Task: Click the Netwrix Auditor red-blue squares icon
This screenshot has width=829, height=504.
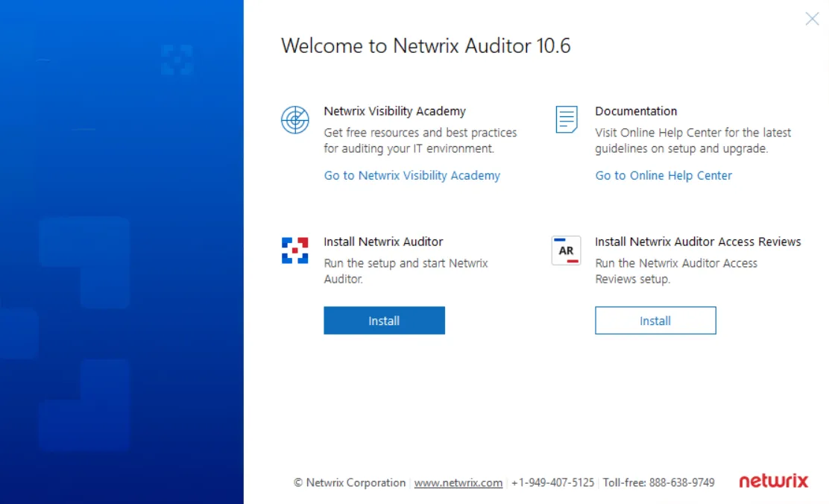Action: [x=295, y=251]
